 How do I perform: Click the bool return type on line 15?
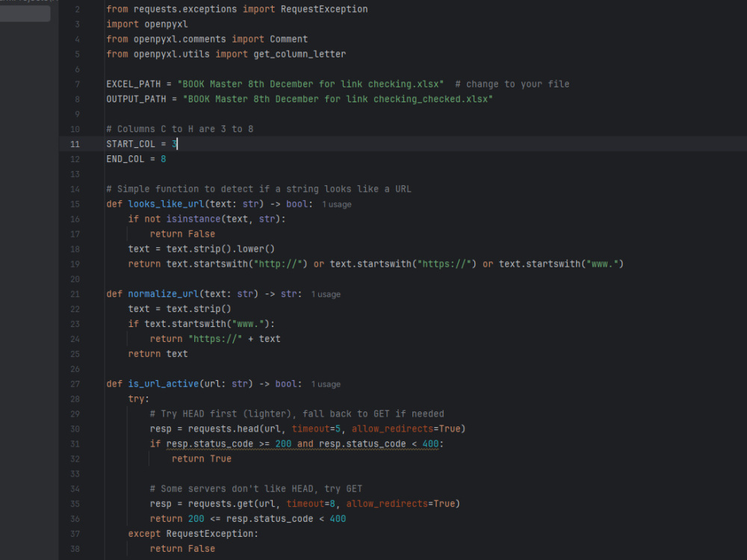[297, 205]
